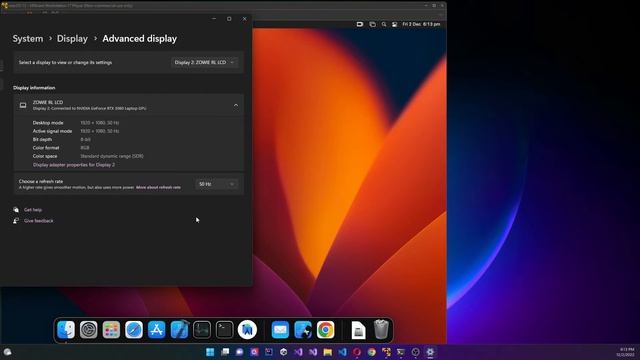
Task: Open File Explorer from the taskbar
Action: pyautogui.click(x=328, y=352)
